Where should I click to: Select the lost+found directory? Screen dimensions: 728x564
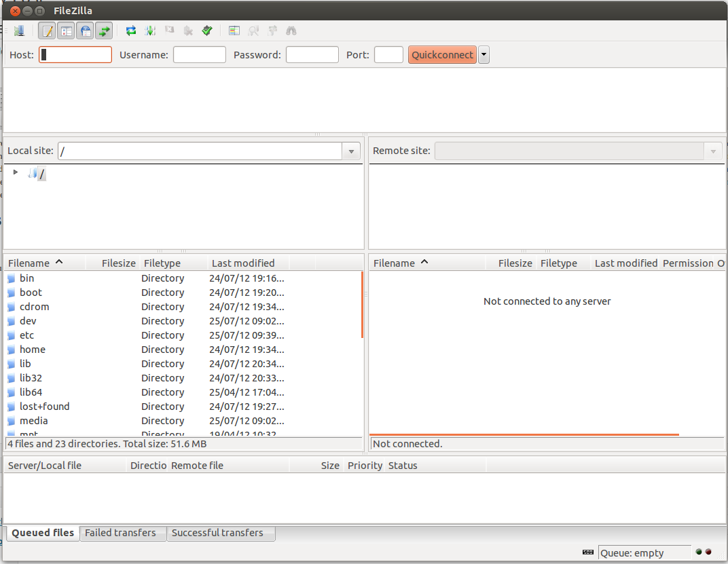click(x=44, y=407)
